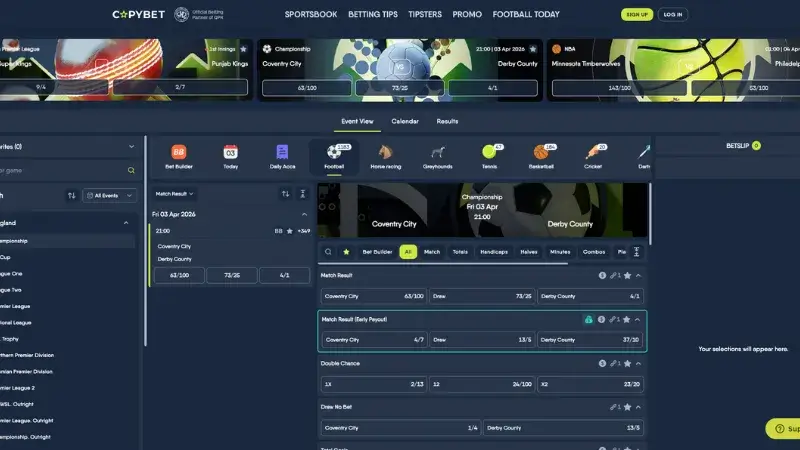Open the All Events filter dropdown
Image resolution: width=800 pixels, height=450 pixels.
[x=110, y=195]
